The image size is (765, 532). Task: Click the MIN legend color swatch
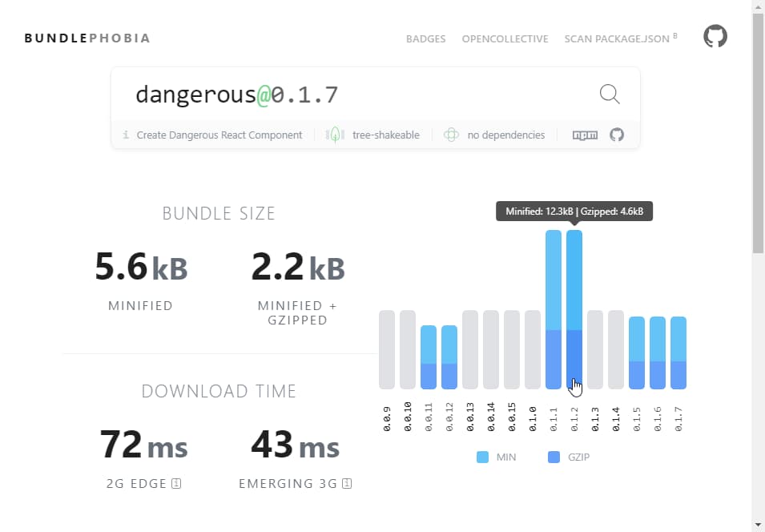coord(482,457)
